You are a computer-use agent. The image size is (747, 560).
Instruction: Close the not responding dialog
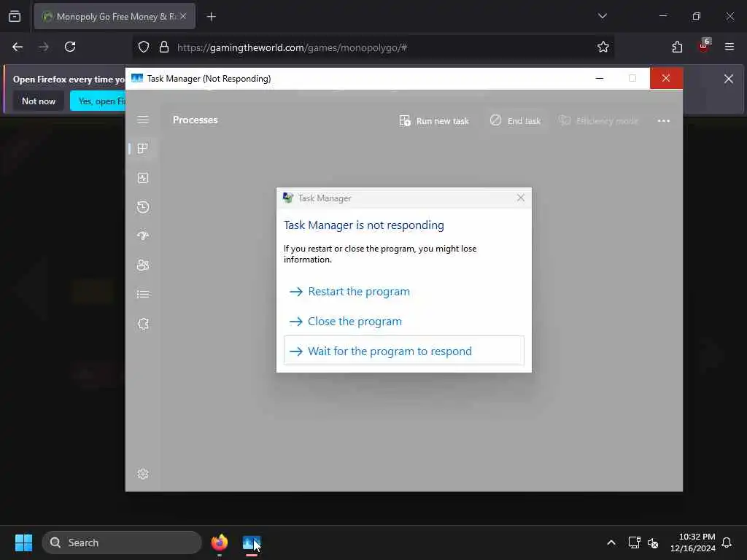coord(521,198)
